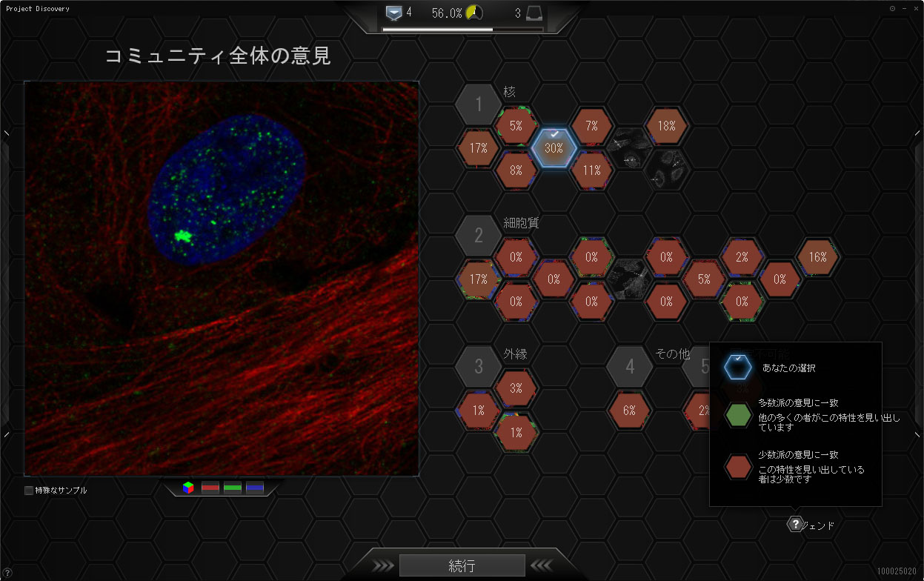Click the 少数派の意見に一致 legend entry
924x581 pixels.
tap(794, 467)
